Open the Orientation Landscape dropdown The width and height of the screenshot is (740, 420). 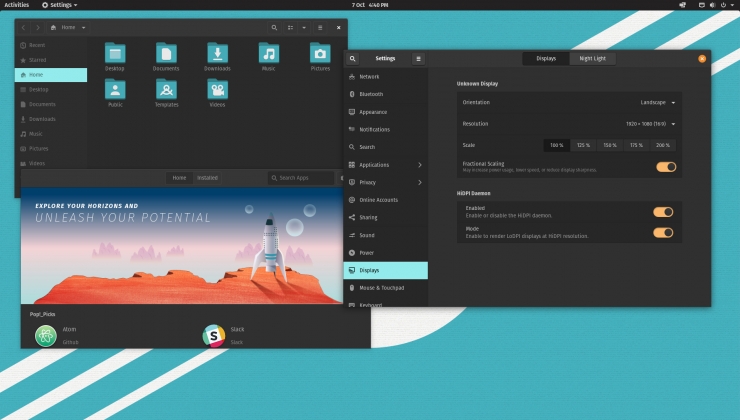(659, 102)
